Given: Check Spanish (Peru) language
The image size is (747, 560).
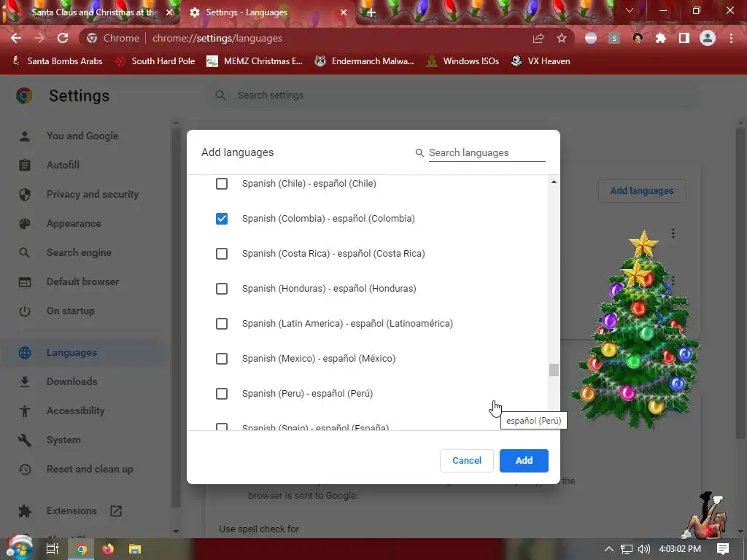Looking at the screenshot, I should 222,393.
